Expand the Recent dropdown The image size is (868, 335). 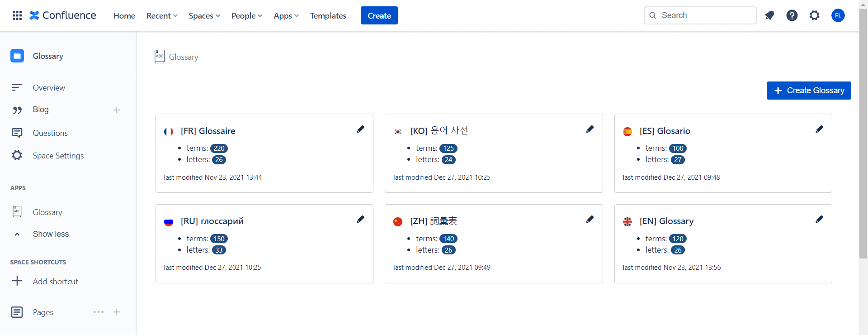click(x=162, y=16)
